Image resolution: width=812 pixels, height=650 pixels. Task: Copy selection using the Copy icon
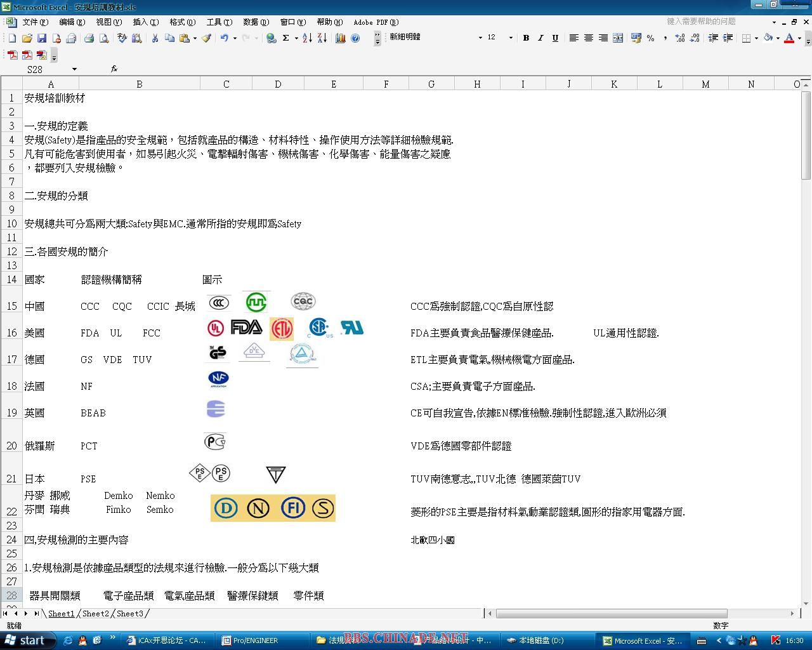[169, 38]
